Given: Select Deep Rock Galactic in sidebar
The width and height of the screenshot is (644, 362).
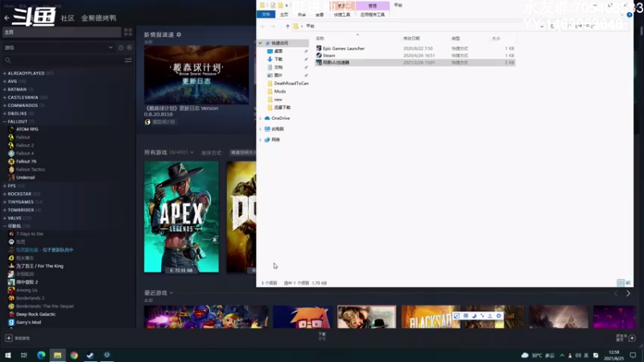Looking at the screenshot, I should tap(35, 315).
